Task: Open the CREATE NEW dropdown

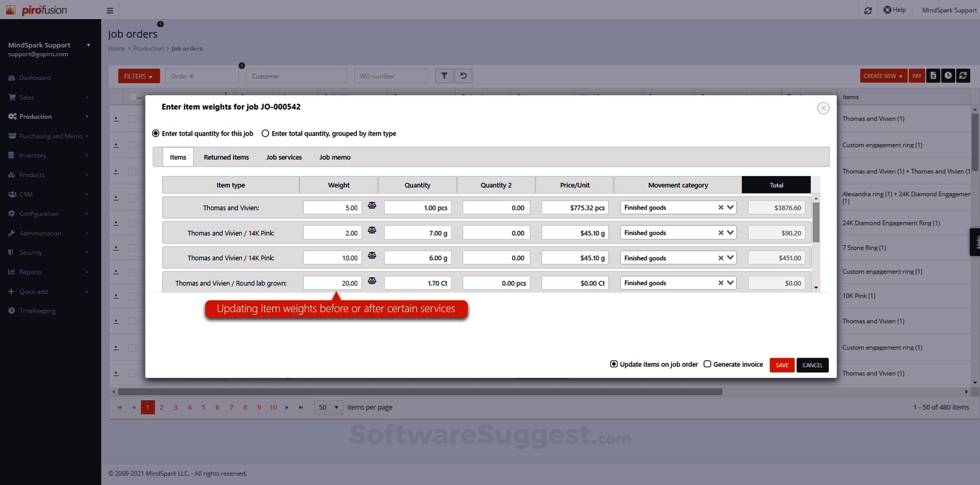Action: point(883,75)
